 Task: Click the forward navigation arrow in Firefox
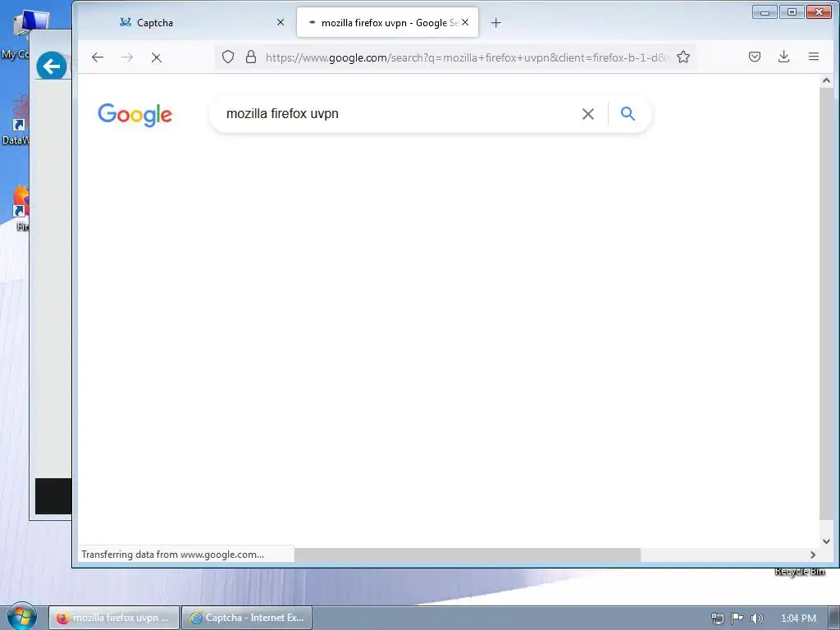[127, 57]
